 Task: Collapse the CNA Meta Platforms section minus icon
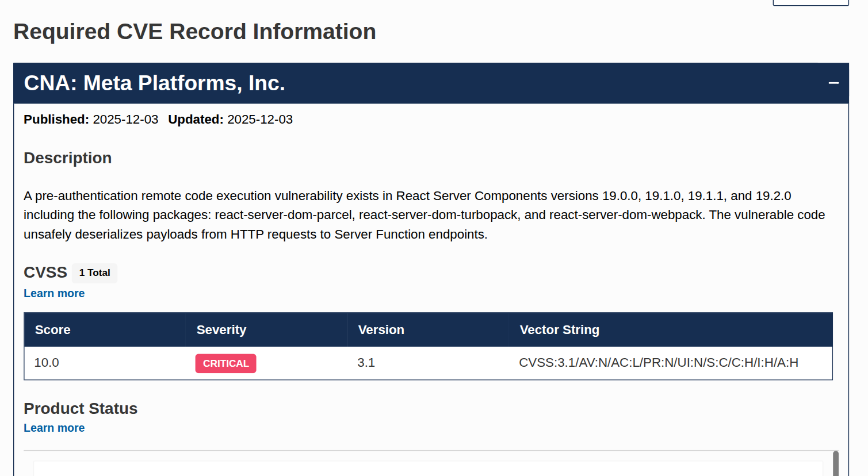(833, 83)
